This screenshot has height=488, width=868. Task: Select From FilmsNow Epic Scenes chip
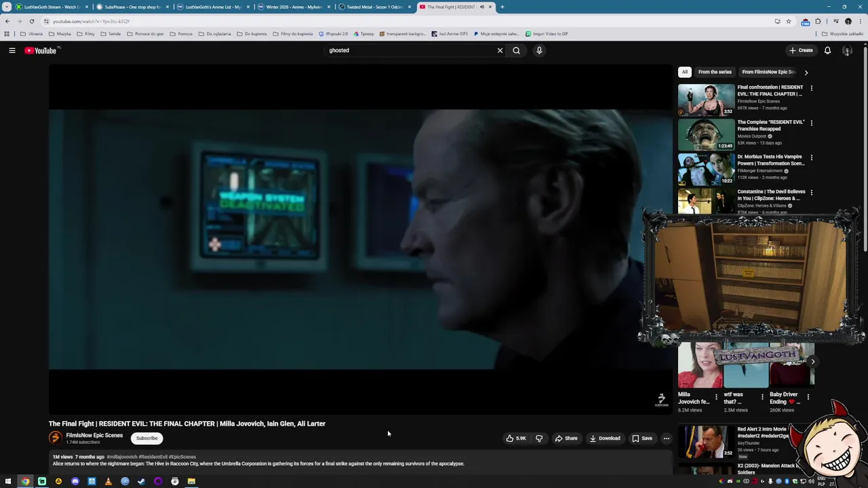(768, 72)
